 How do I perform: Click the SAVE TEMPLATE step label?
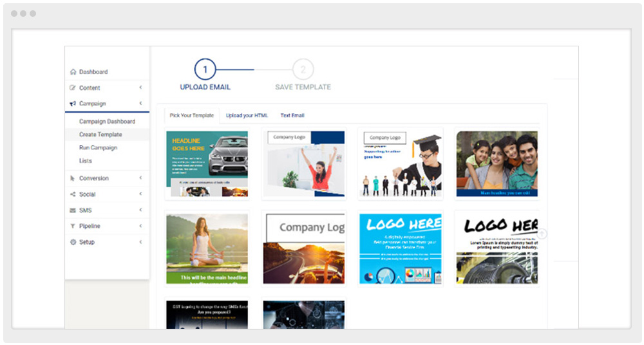pos(303,87)
